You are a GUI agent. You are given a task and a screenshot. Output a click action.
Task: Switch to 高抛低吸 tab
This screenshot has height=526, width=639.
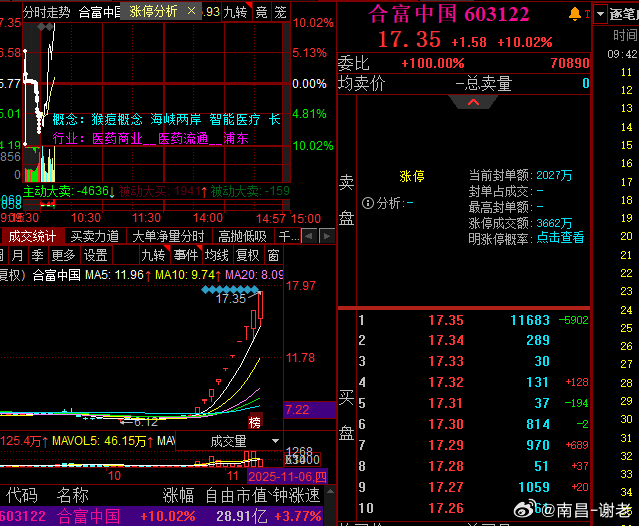click(242, 236)
